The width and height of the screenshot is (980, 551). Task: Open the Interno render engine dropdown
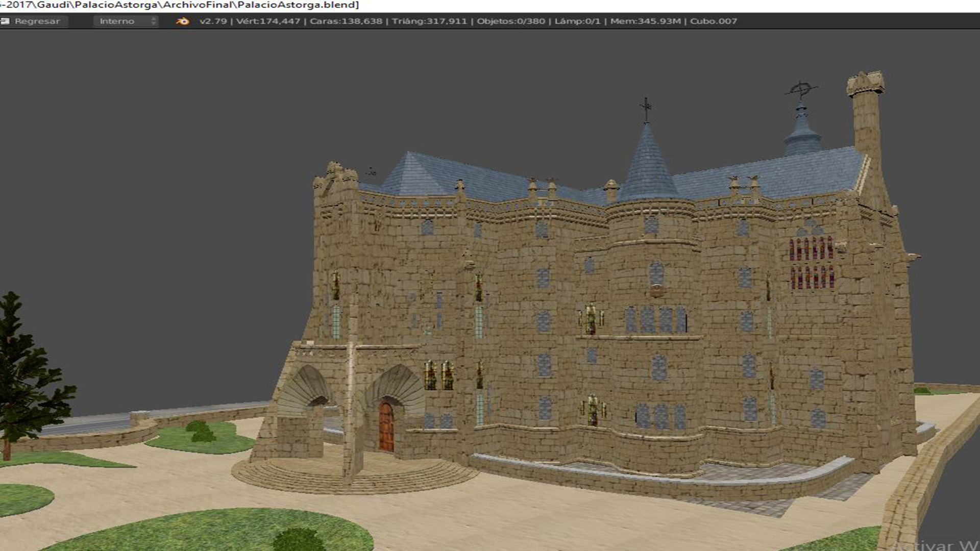click(x=126, y=21)
